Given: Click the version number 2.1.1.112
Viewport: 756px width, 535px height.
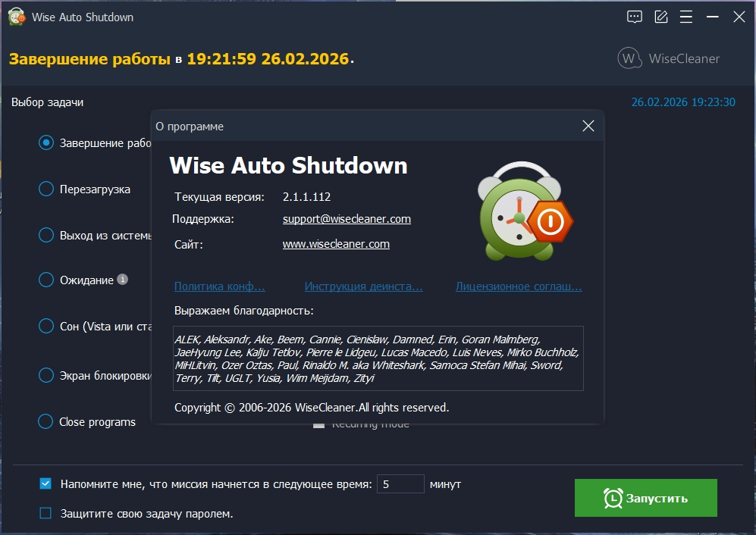Looking at the screenshot, I should [x=306, y=197].
